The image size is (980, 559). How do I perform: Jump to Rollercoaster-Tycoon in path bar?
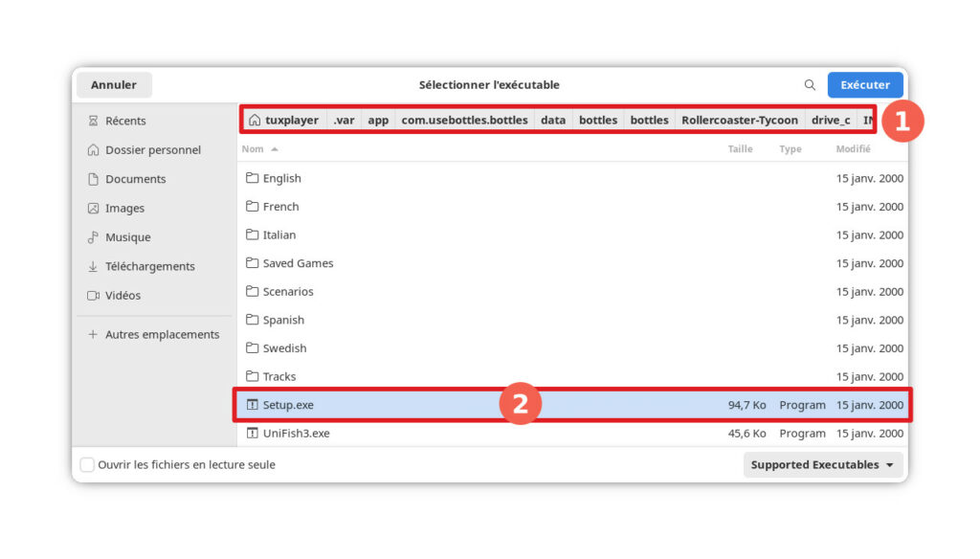click(739, 121)
